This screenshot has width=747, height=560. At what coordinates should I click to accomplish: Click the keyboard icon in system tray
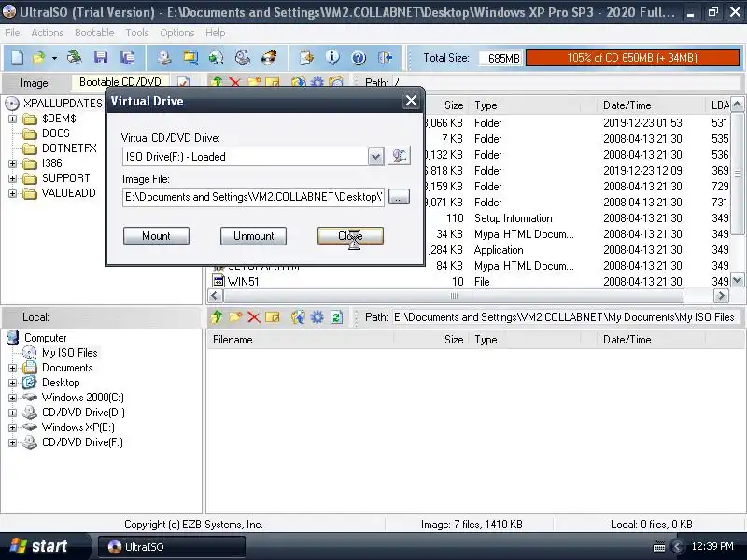[x=659, y=547]
